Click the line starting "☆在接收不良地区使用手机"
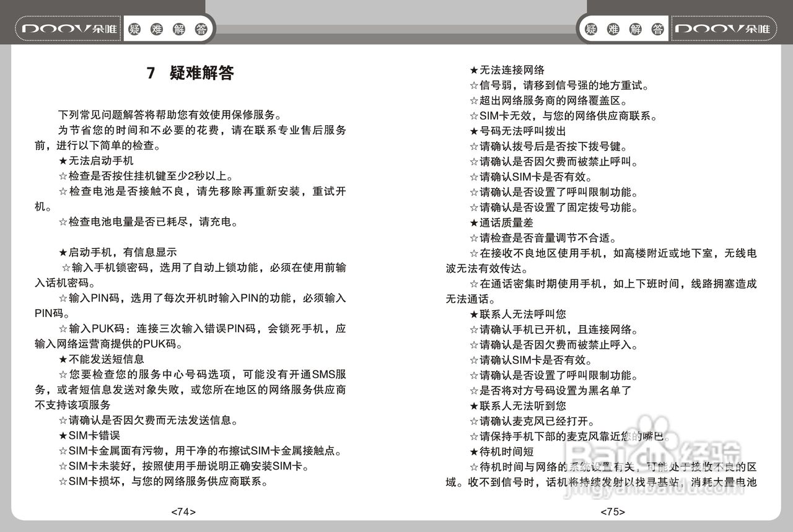The width and height of the screenshot is (793, 532). 613,253
